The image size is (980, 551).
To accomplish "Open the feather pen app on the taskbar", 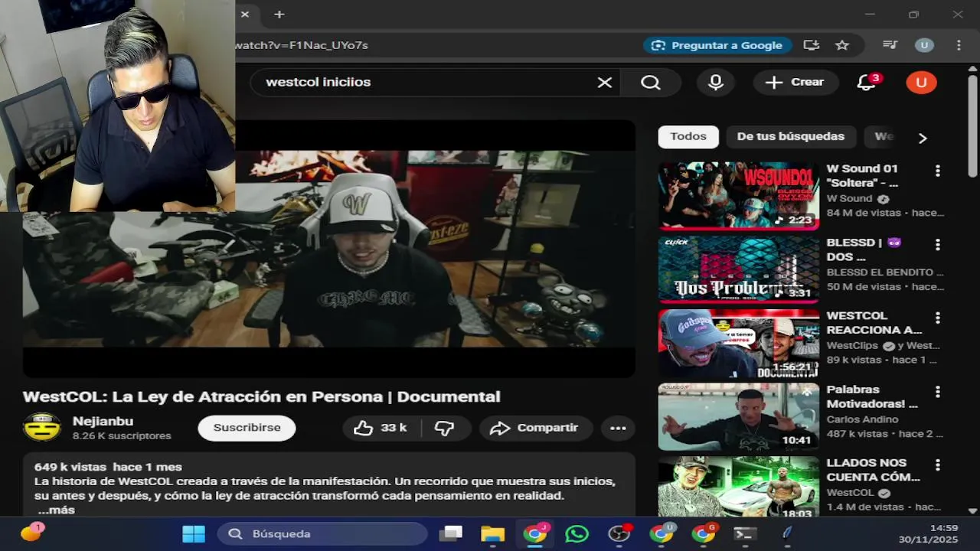I will (x=787, y=533).
